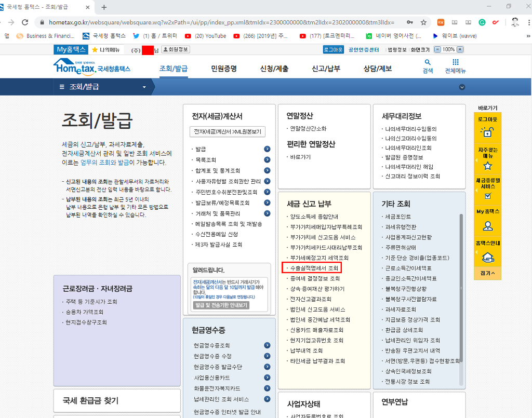This screenshot has width=532, height=418.
Task: Open the 민원증명 main menu
Action: [224, 69]
